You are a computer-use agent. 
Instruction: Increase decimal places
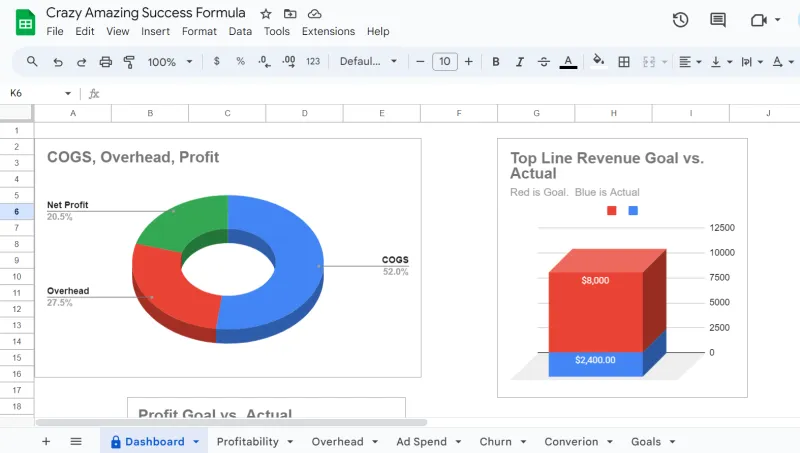(289, 62)
